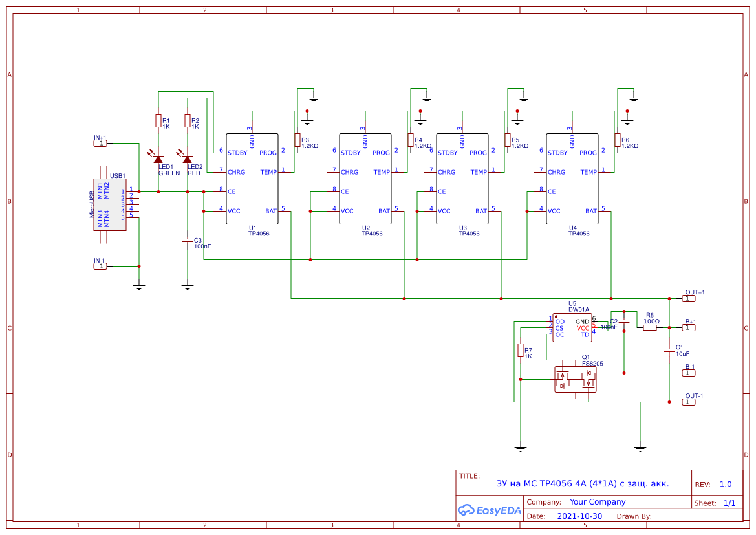The image size is (756, 535).
Task: Select the R5 1.2KΩ resistor symbol
Action: [508, 140]
